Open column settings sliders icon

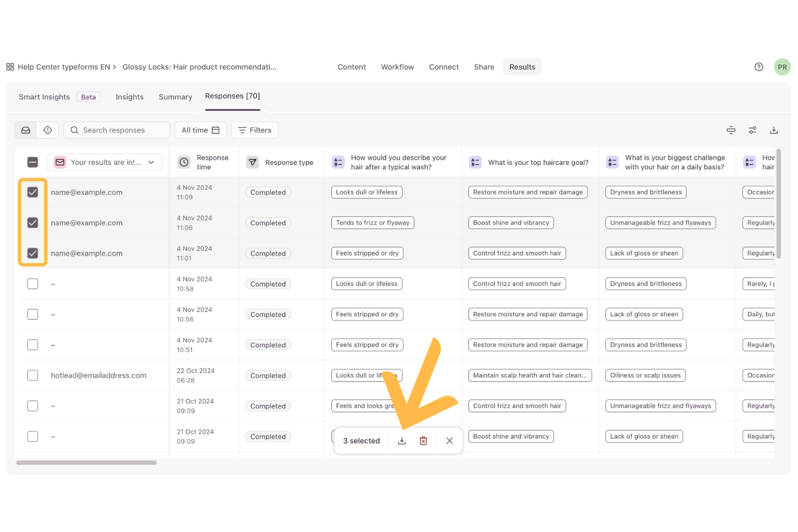tap(752, 130)
